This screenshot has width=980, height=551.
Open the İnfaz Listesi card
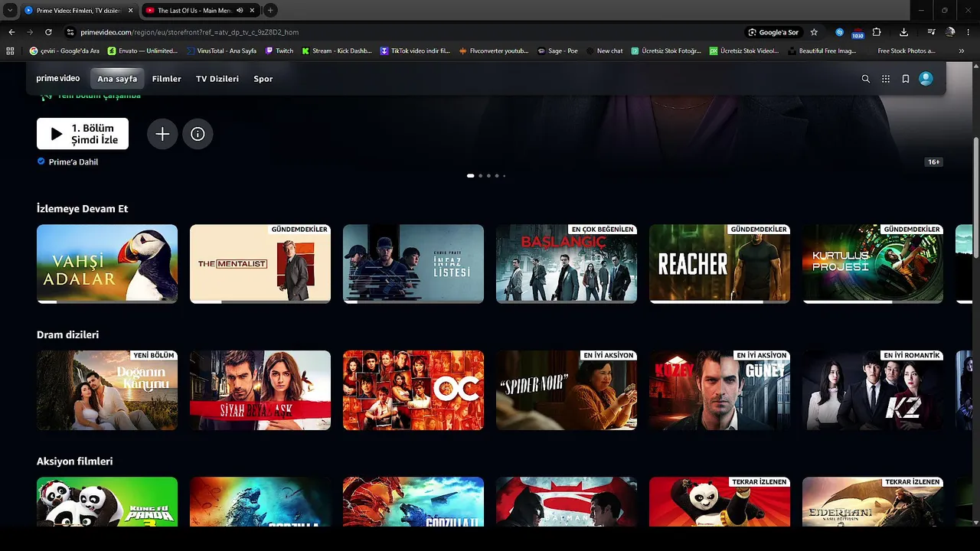click(413, 264)
